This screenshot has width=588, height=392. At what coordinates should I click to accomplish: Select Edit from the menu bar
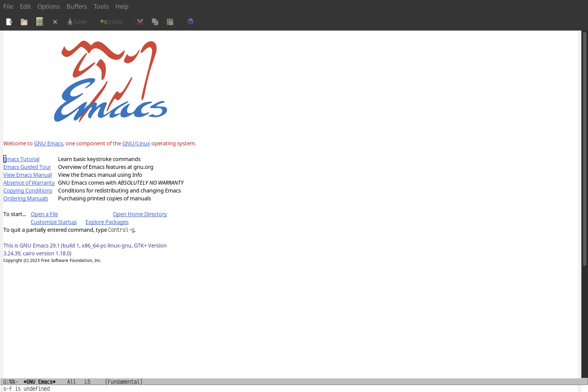[24, 6]
